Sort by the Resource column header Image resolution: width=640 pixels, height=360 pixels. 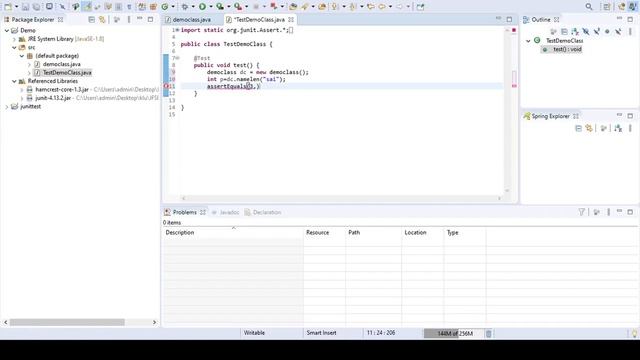[324, 233]
